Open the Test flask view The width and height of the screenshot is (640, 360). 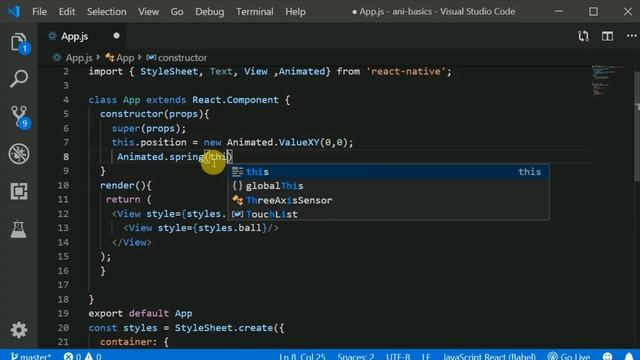click(18, 229)
